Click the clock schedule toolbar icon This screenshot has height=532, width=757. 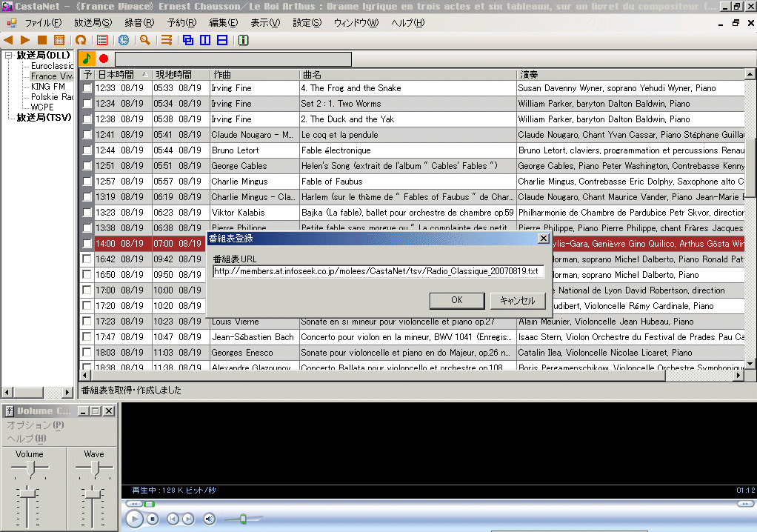point(124,40)
